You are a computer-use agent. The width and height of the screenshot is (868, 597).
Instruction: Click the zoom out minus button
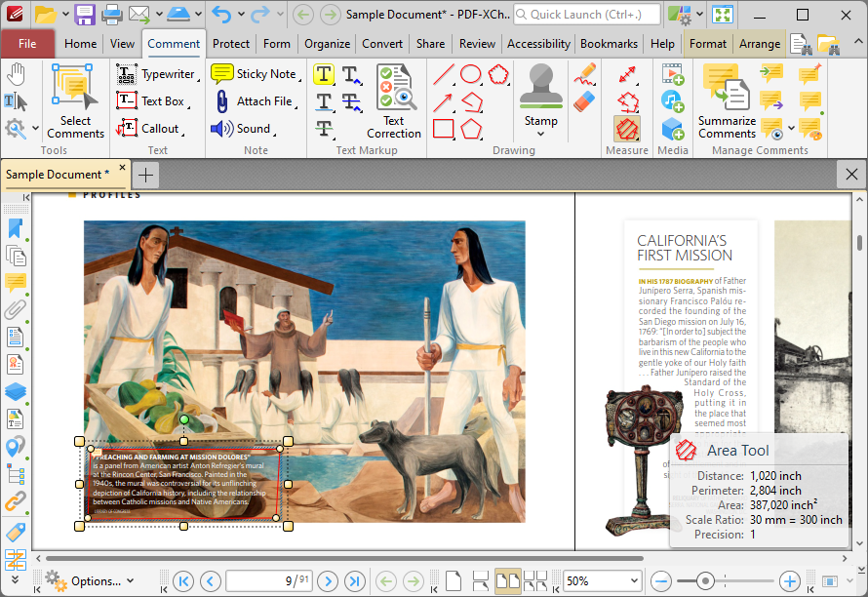click(661, 581)
